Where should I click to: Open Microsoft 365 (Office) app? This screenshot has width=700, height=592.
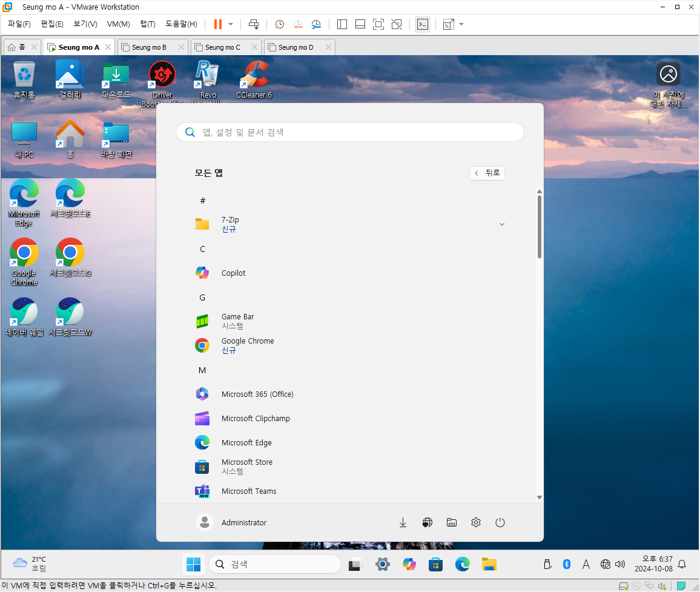(350, 394)
